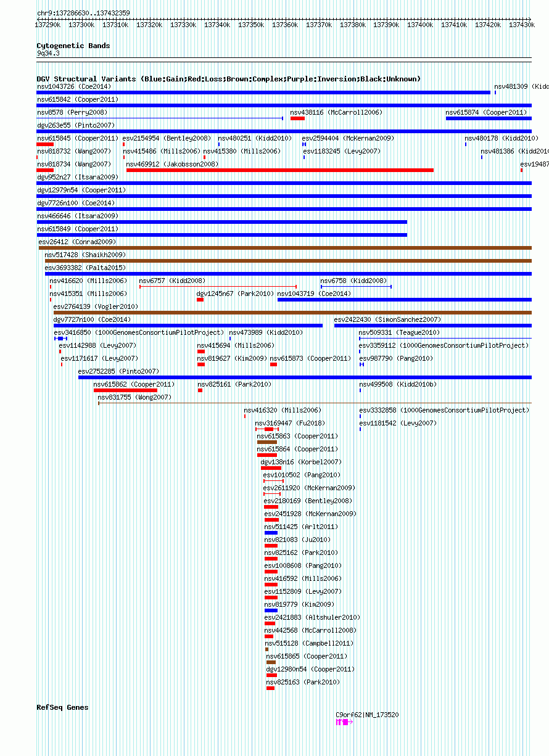Click nsv511425 (Arlt2011) label
This screenshot has width=549, height=756.
[x=302, y=527]
